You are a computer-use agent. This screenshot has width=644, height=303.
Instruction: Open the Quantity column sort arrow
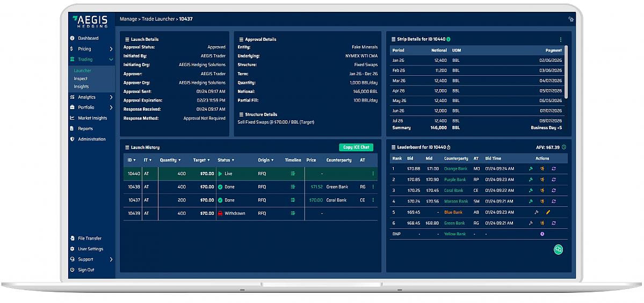point(179,160)
